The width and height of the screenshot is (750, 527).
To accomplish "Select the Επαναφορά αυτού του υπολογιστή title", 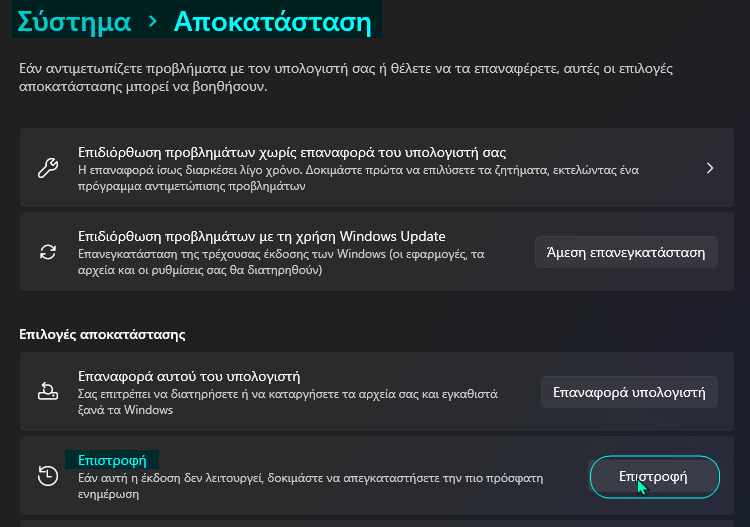I will coord(189,377).
